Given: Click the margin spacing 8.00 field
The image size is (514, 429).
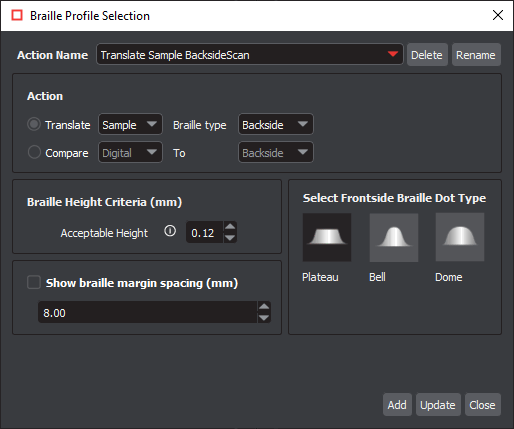Looking at the screenshot, I should pos(148,312).
